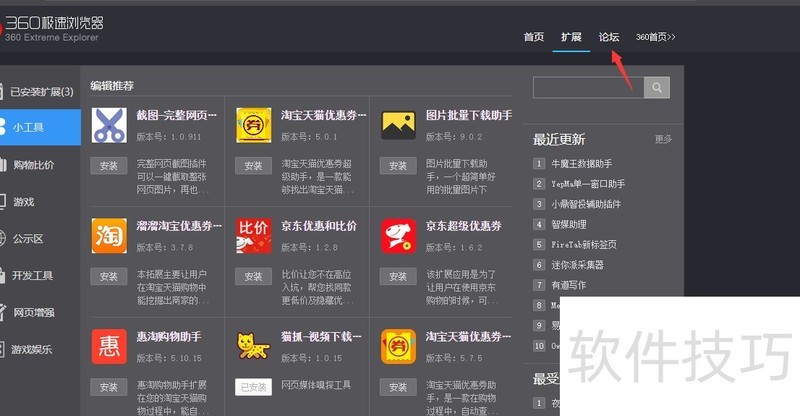The height and width of the screenshot is (416, 800).
Task: Open 牛魔王数据助手 in recent updates
Action: [581, 164]
